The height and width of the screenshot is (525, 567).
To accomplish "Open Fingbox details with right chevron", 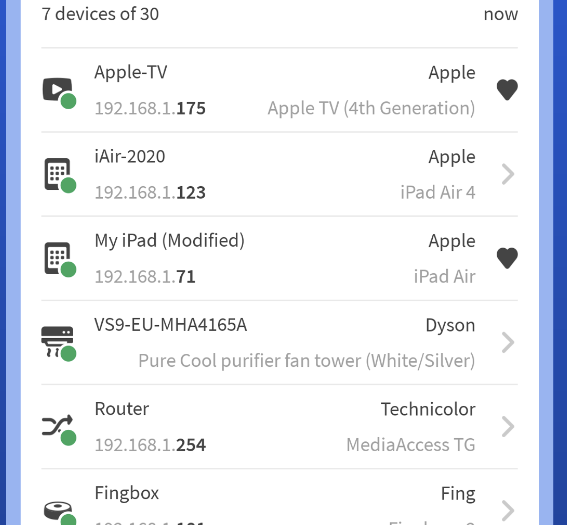I will (x=508, y=511).
